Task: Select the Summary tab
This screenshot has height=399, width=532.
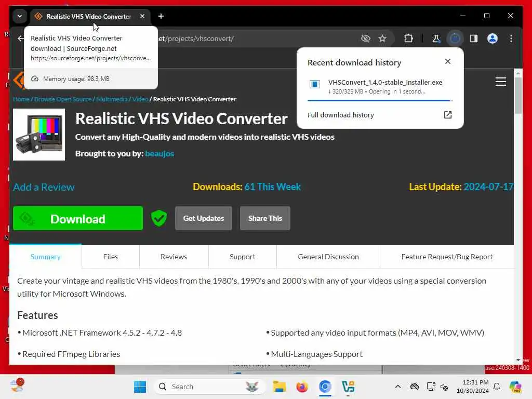Action: (x=46, y=257)
